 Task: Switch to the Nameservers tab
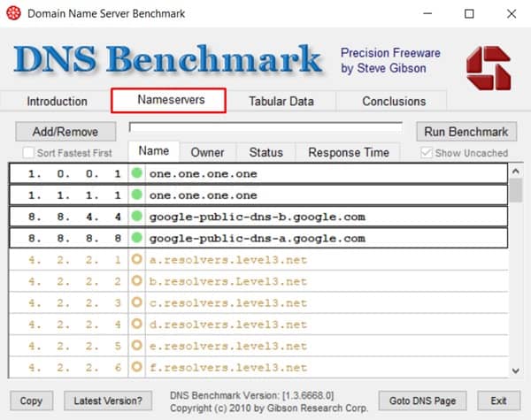point(169,100)
